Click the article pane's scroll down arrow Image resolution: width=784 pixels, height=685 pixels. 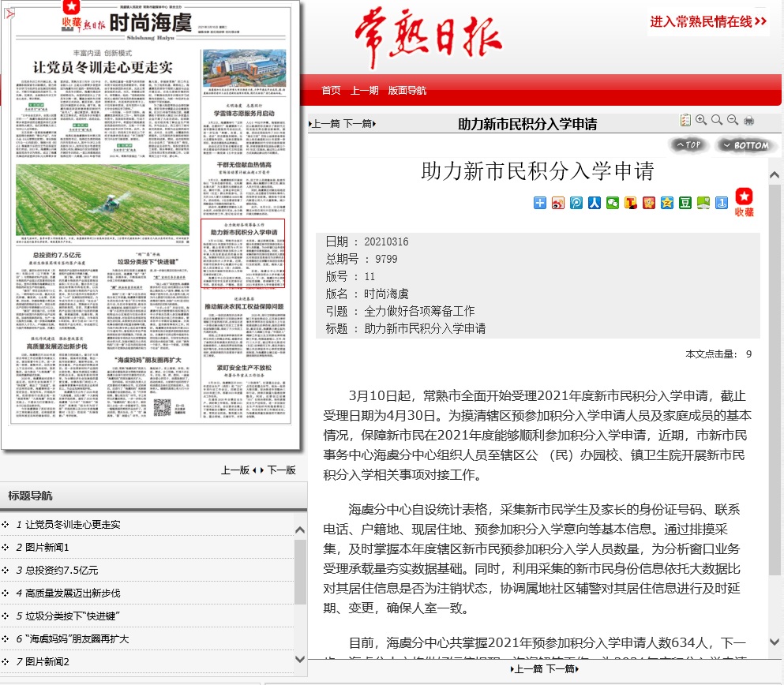(x=775, y=642)
